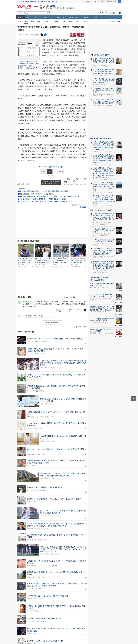Viewport: 138px width, 644px height.
Task: Open the comment count icon showing 42
Action: pyautogui.click(x=32, y=35)
